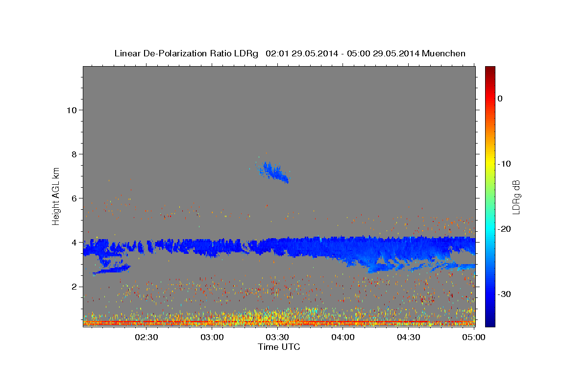Click the 04:00 time tick label
Viewport: 588px width, 392px height.
343,337
